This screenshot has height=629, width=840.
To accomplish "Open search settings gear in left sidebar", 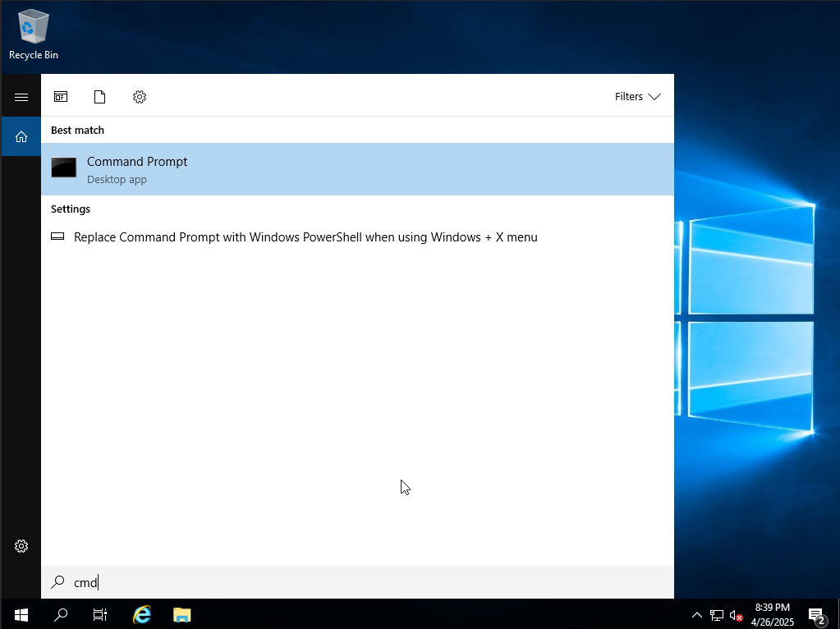I will (x=21, y=546).
